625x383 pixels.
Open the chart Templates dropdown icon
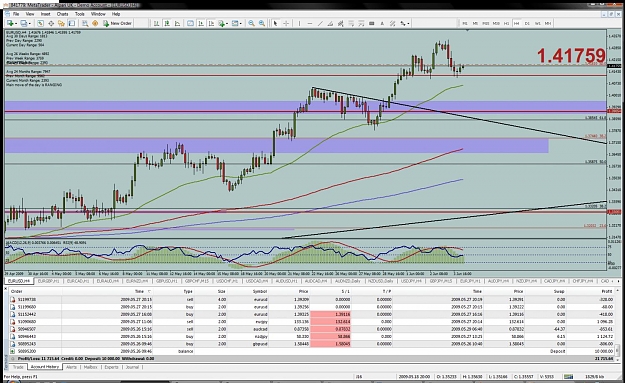[x=237, y=24]
